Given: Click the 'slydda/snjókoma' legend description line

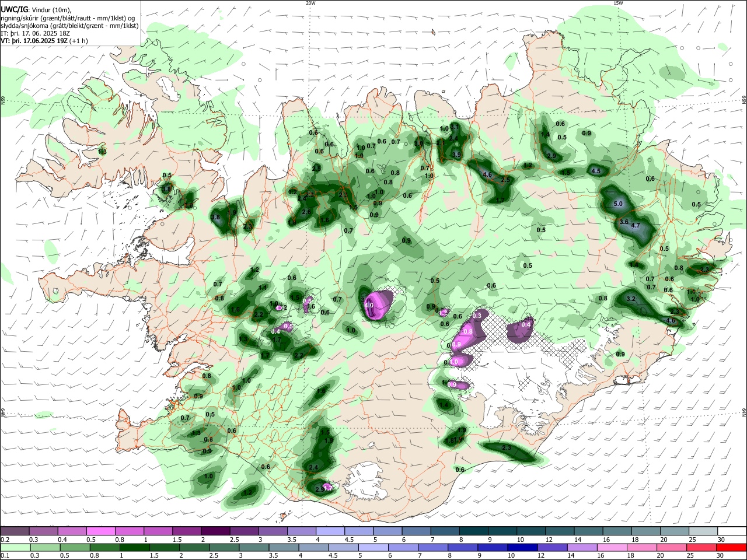Looking at the screenshot, I should (x=69, y=26).
